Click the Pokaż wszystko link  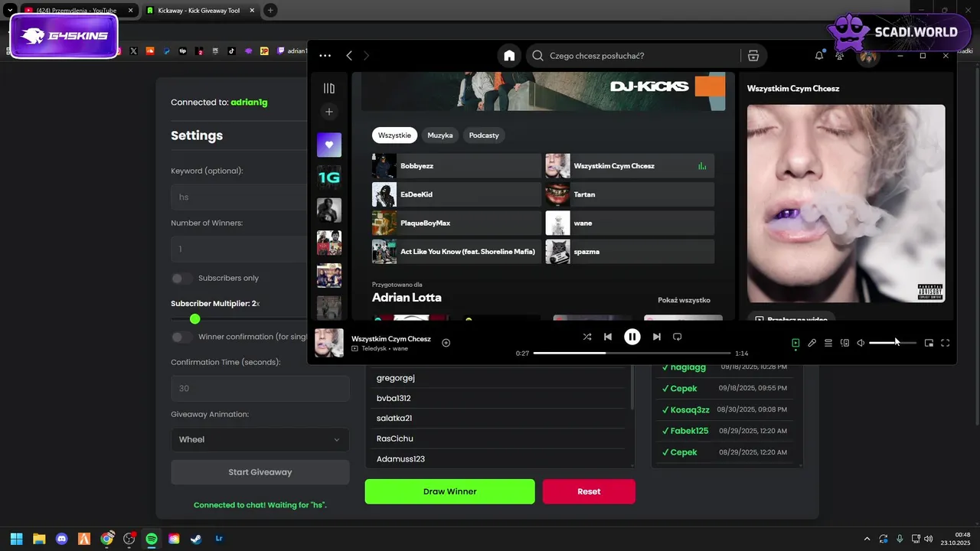(x=684, y=300)
